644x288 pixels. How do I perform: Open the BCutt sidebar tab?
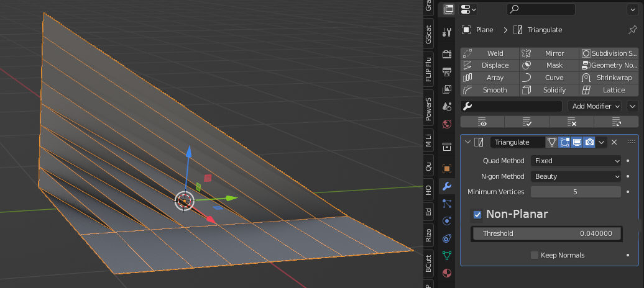click(428, 263)
